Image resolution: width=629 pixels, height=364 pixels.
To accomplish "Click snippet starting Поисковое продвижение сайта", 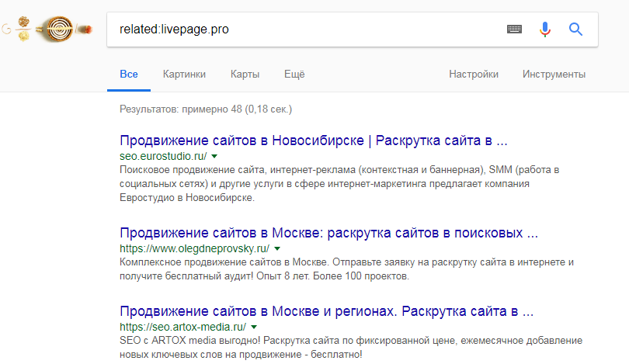I will [339, 184].
